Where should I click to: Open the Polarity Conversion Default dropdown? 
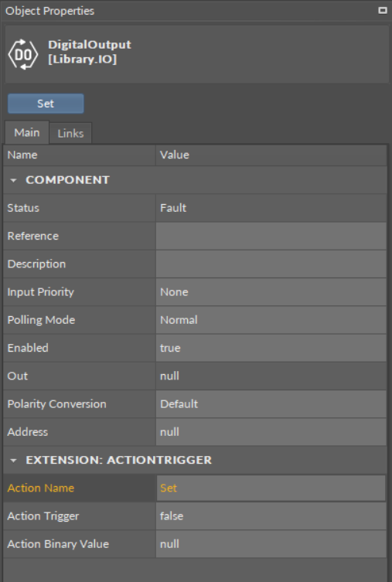(271, 403)
